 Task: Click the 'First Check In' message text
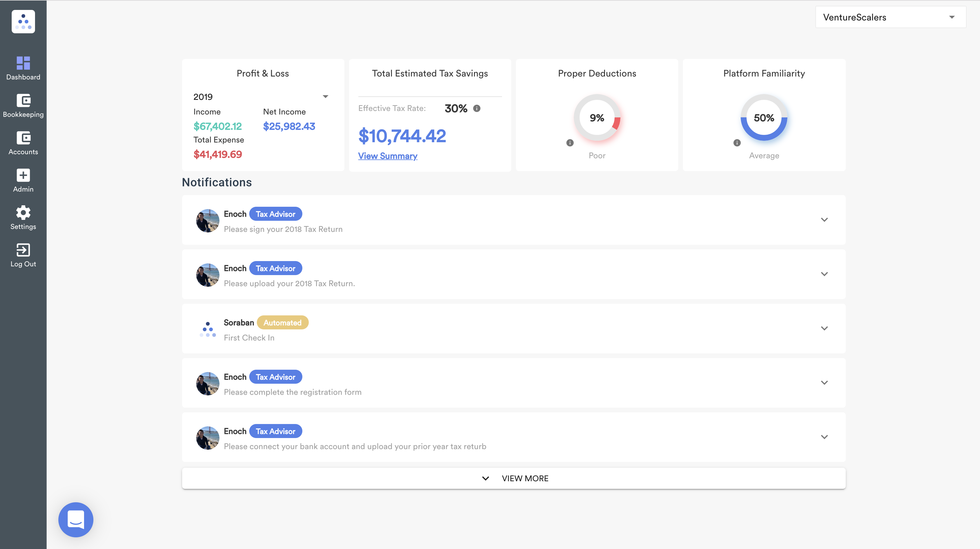pos(249,338)
